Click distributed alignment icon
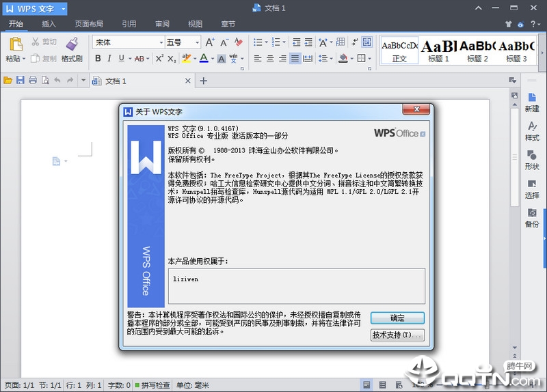 coord(308,59)
